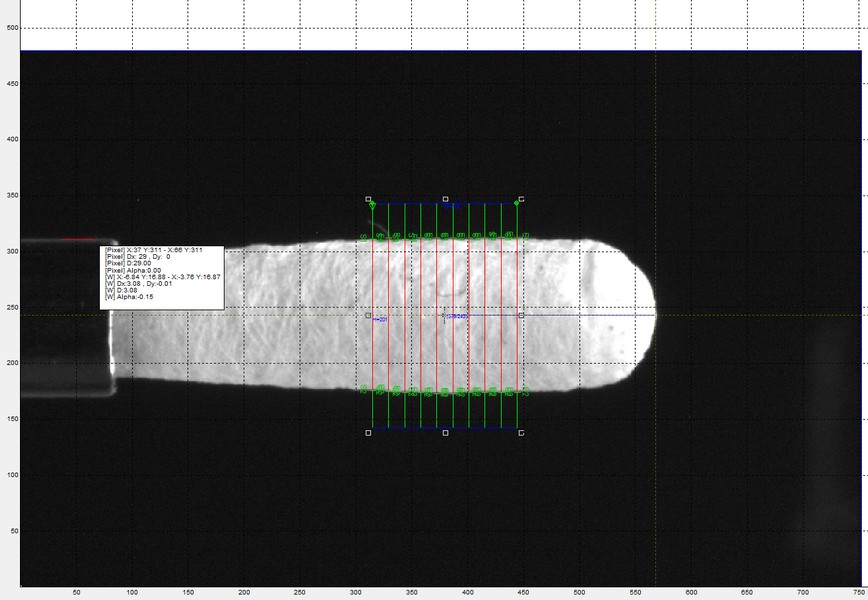Click the bottom-right ROI corner handle
The height and width of the screenshot is (600, 868).
tap(521, 433)
